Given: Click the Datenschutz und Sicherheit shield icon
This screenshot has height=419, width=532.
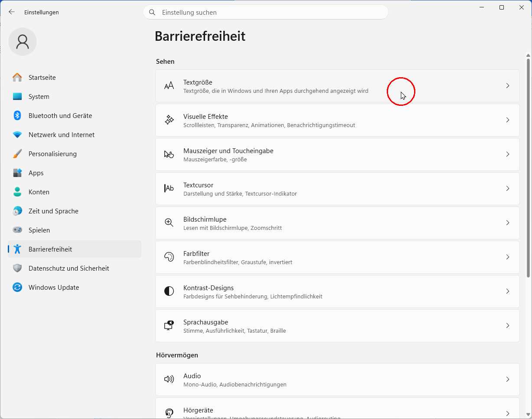Looking at the screenshot, I should (x=17, y=268).
